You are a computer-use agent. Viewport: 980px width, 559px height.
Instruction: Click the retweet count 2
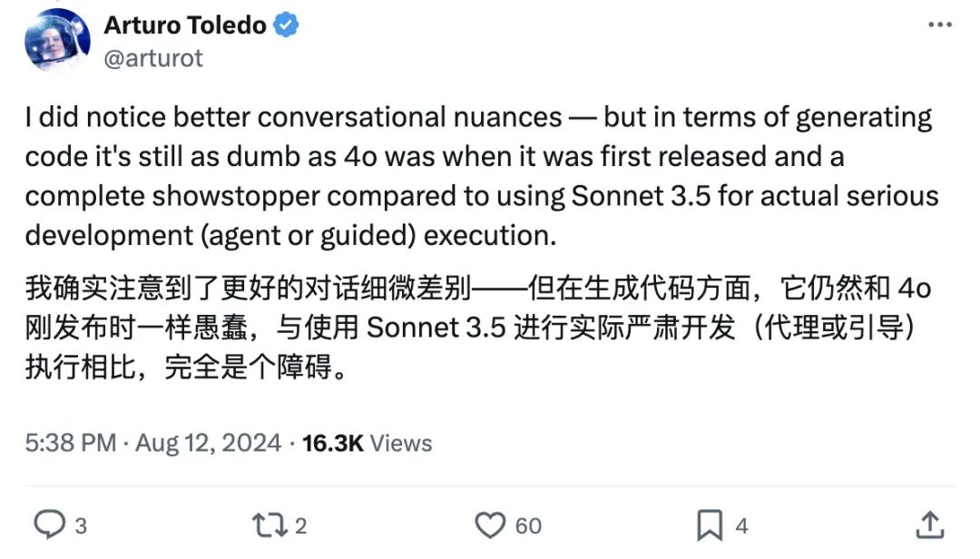click(300, 525)
